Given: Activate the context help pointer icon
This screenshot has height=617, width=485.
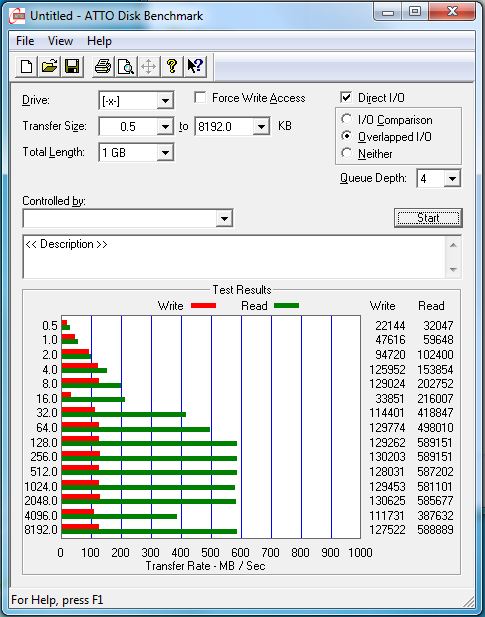Looking at the screenshot, I should 195,66.
